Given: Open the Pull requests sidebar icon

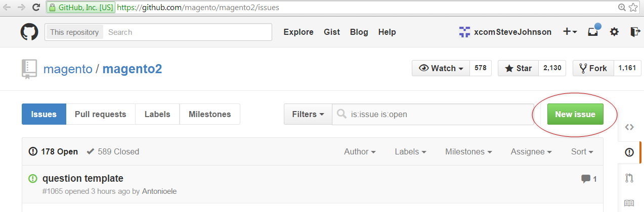Looking at the screenshot, I should pos(629,178).
